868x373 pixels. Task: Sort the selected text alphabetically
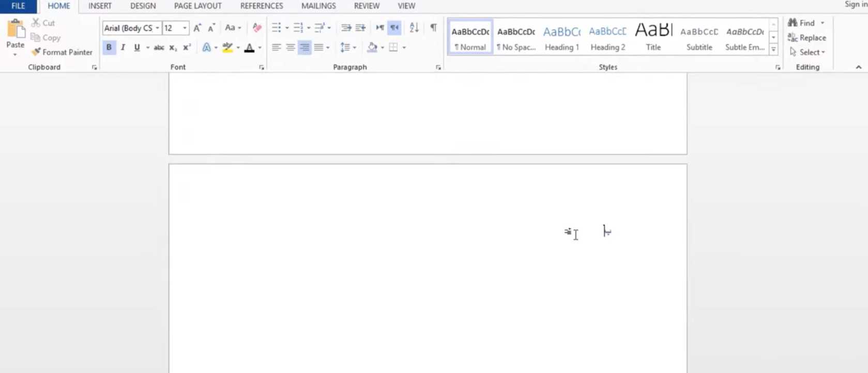coord(414,28)
